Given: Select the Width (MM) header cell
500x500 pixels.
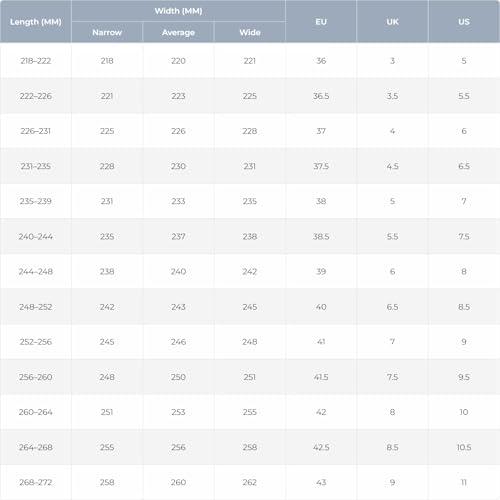Looking at the screenshot, I should tap(178, 11).
